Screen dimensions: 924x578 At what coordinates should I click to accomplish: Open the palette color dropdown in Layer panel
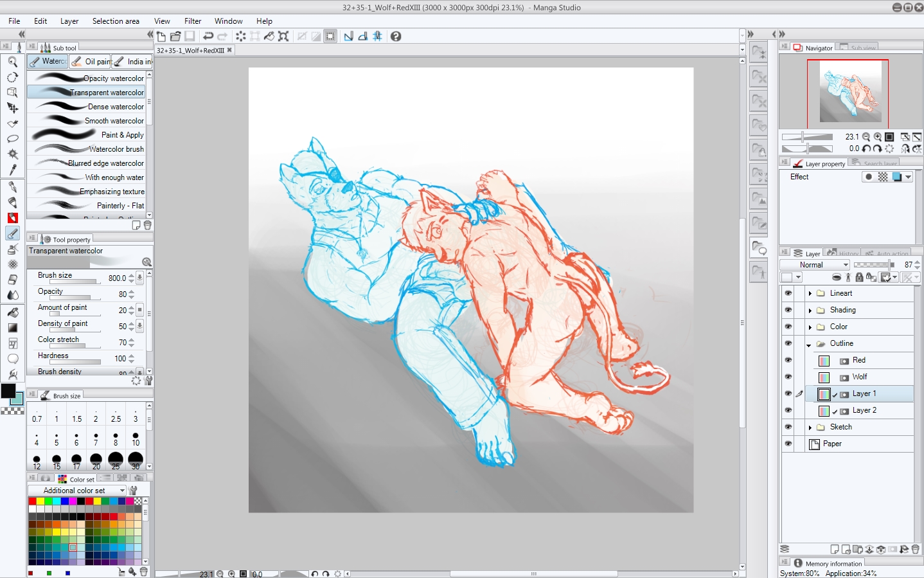[x=791, y=277]
